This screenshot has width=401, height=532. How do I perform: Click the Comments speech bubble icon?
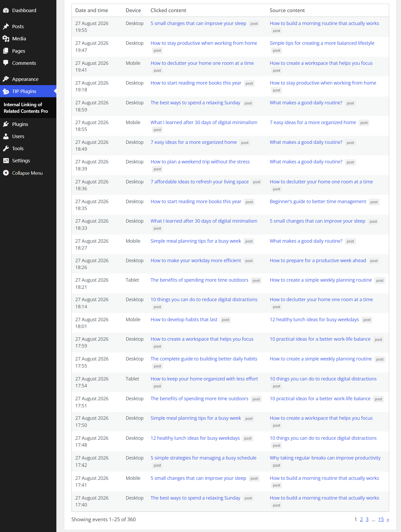pos(6,63)
